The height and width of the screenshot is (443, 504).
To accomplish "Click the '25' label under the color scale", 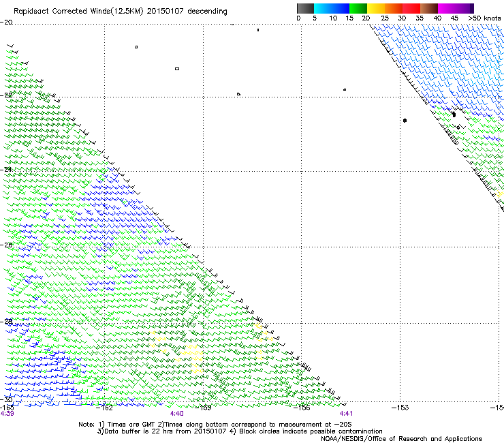I will (x=385, y=18).
